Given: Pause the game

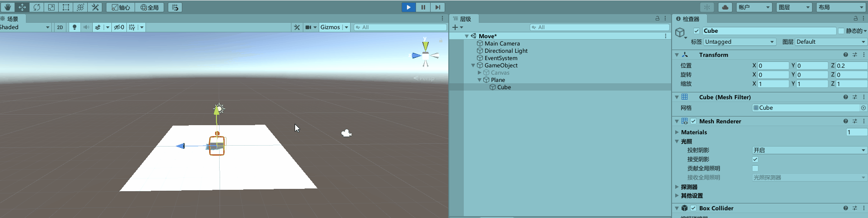Looking at the screenshot, I should [423, 7].
